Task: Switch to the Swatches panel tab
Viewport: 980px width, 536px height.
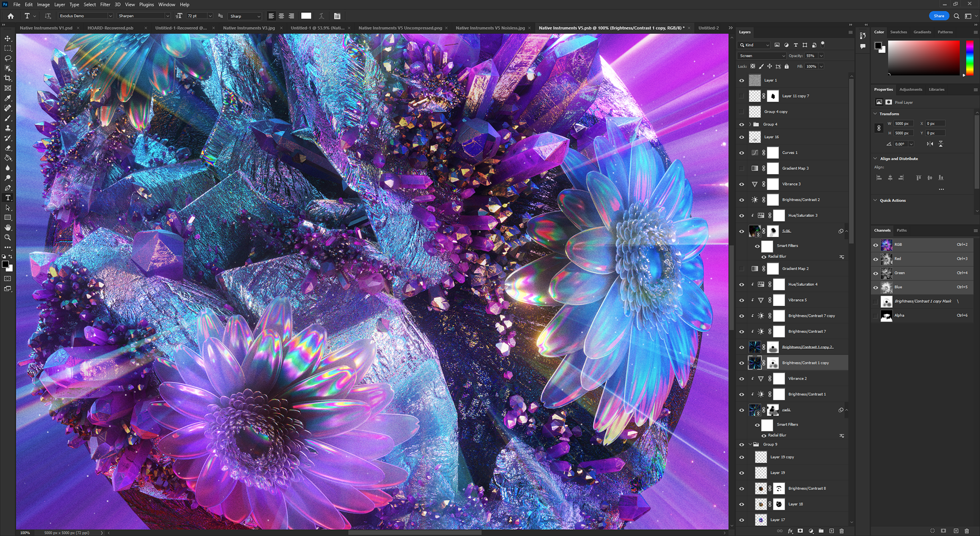Action: coord(898,32)
